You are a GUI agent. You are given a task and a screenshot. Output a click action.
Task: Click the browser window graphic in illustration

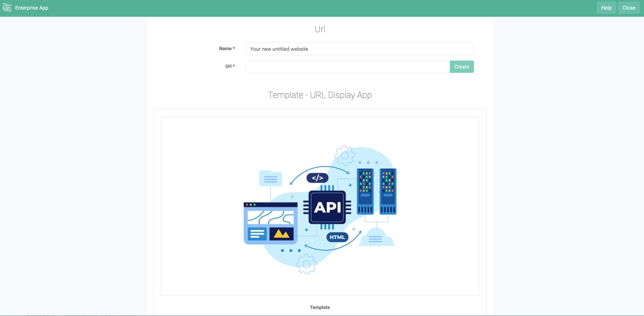click(270, 223)
